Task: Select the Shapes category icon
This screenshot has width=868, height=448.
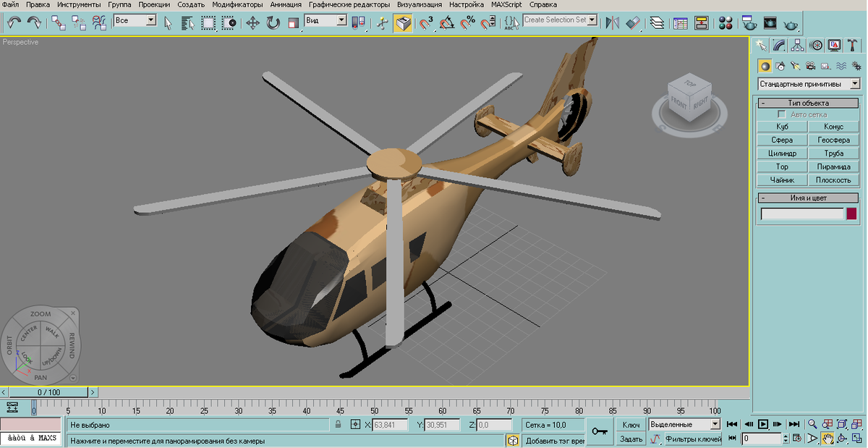Action: click(x=780, y=66)
